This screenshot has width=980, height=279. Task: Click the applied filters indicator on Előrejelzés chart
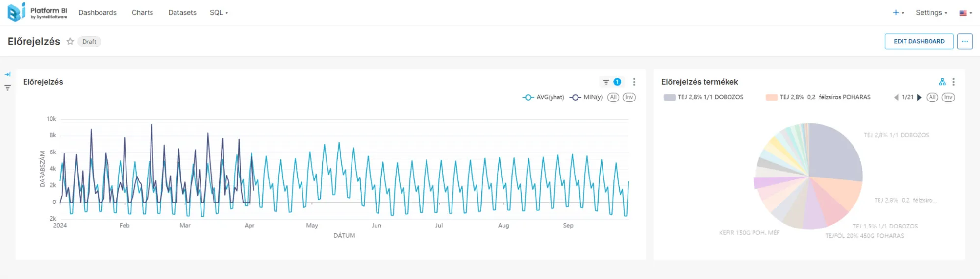tap(611, 82)
